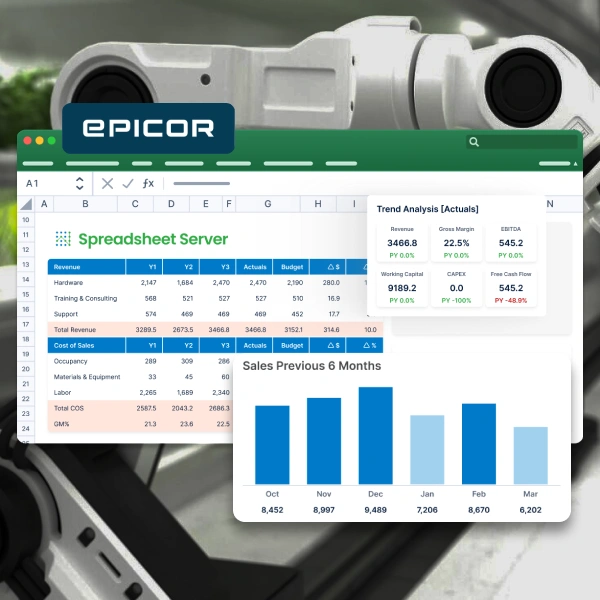Click the Dec sales bar
The image size is (600, 600).
[x=375, y=436]
